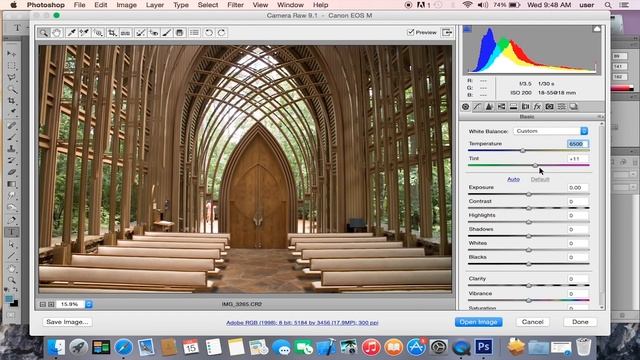Open the Effects (fx) panel tab
The width and height of the screenshot is (640, 360).
[x=537, y=107]
